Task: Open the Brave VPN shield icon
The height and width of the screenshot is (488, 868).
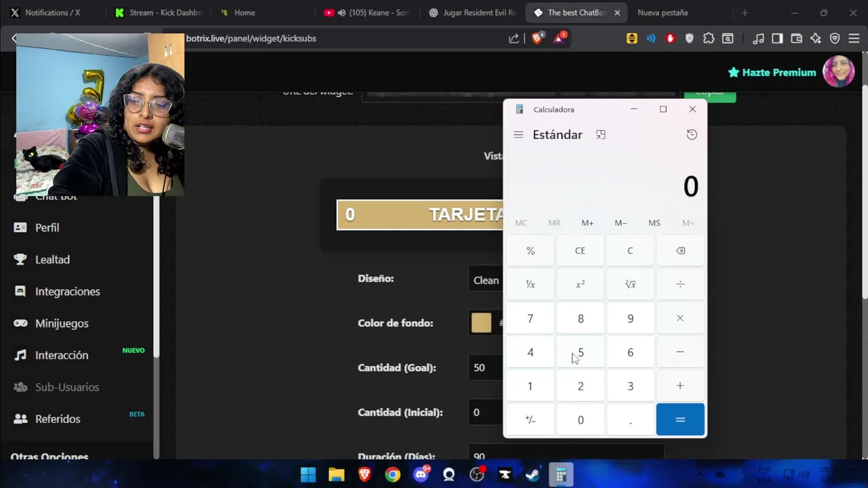Action: pos(835,39)
